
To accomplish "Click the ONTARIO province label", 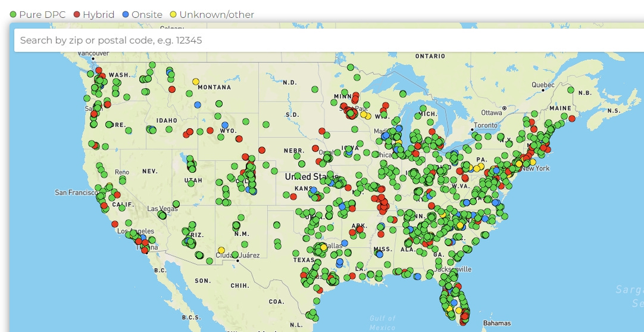I will coord(430,56).
